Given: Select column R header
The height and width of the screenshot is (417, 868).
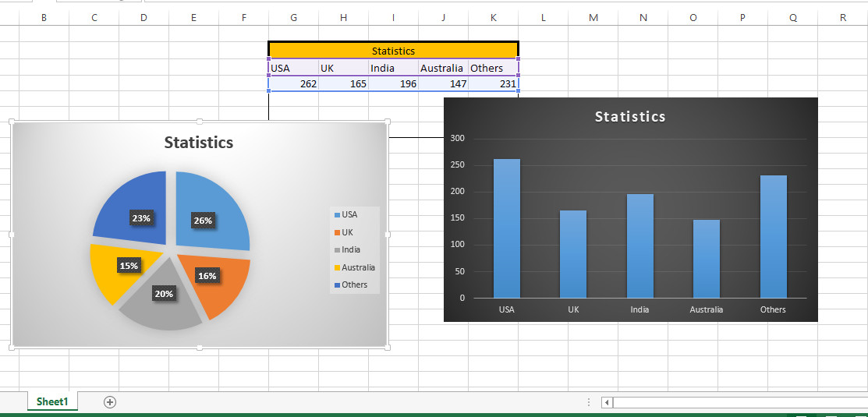Looking at the screenshot, I should click(843, 18).
